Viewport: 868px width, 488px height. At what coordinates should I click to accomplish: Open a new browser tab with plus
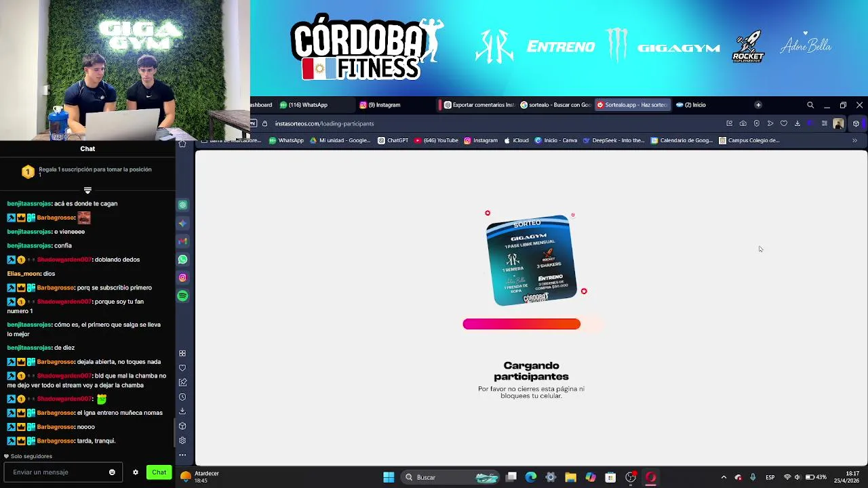(x=758, y=105)
